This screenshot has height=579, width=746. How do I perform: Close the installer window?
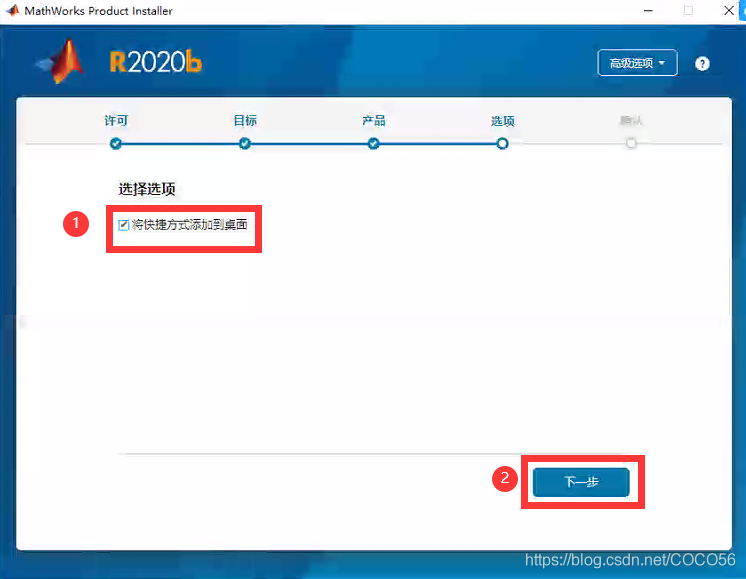(728, 10)
